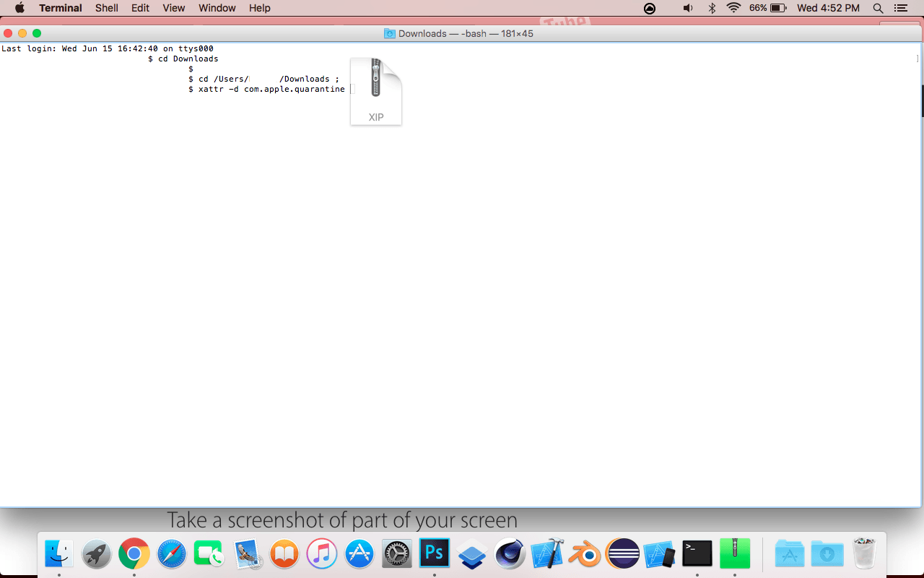Screen dimensions: 924x578
Task: Click the Terminal icon in the dock
Action: tap(697, 554)
